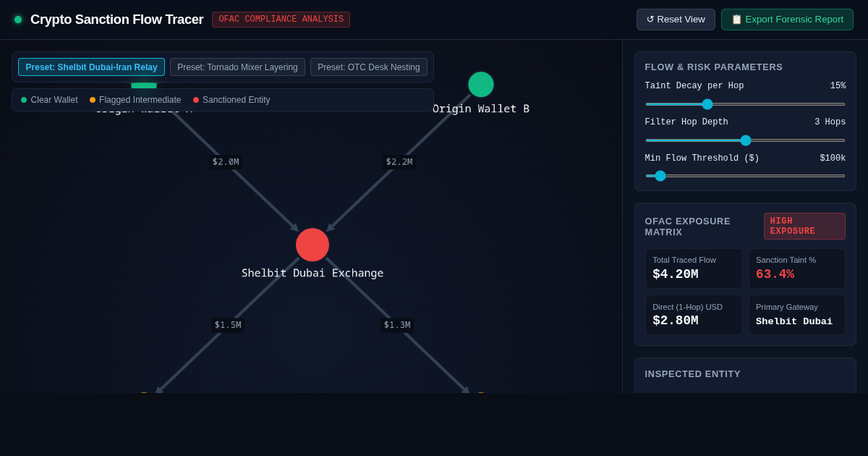The height and width of the screenshot is (456, 868).
Task: Adjust the Min Flow Threshold slider
Action: (x=745, y=176)
